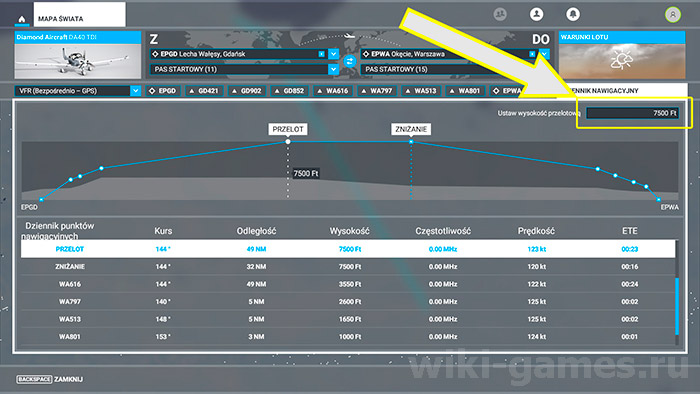Click the cruise altitude 7500 Ft field

coord(633,113)
